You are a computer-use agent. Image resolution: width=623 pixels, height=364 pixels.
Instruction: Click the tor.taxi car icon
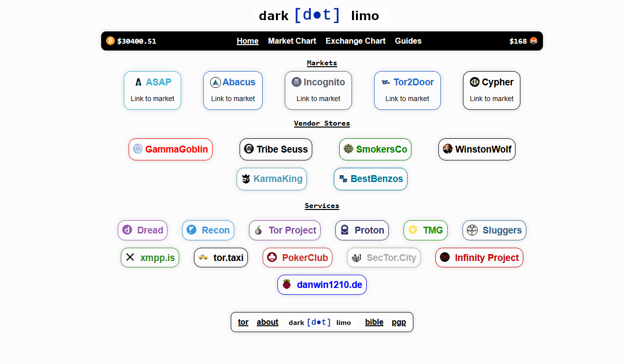tap(203, 257)
